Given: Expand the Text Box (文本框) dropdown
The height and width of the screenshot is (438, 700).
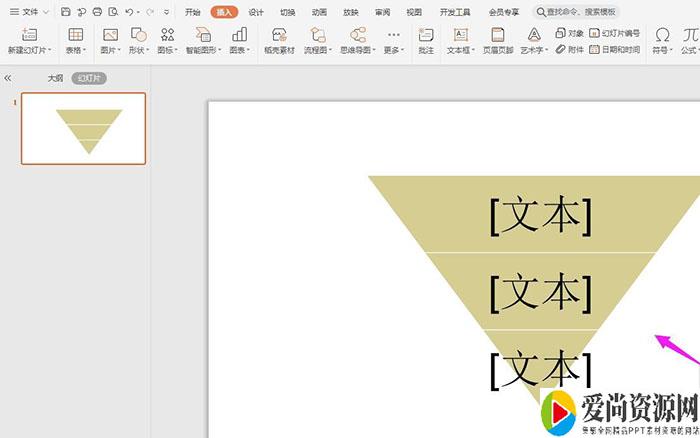Looking at the screenshot, I should [x=462, y=49].
